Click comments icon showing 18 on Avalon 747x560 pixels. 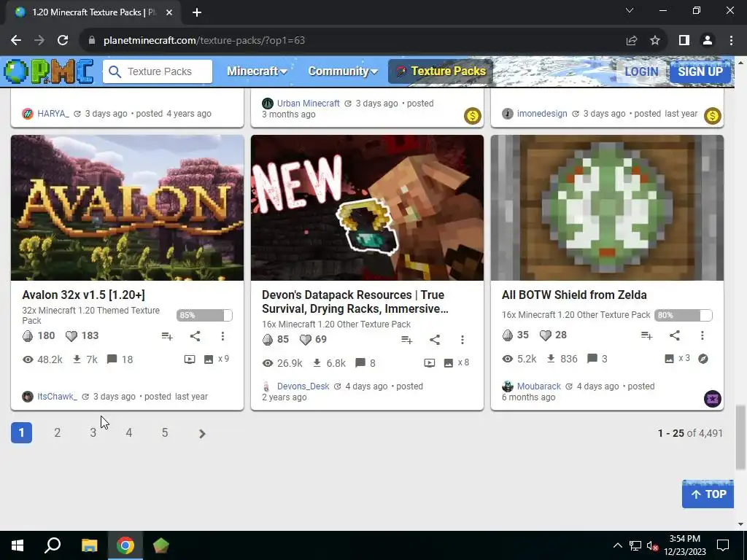pos(112,359)
